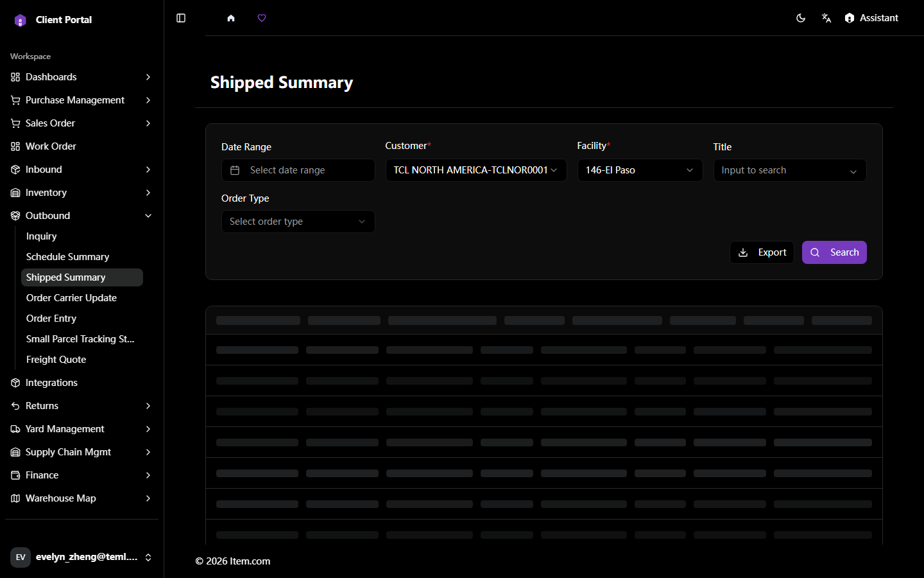Switch to dark mode moon icon
The image size is (924, 578).
click(x=801, y=18)
